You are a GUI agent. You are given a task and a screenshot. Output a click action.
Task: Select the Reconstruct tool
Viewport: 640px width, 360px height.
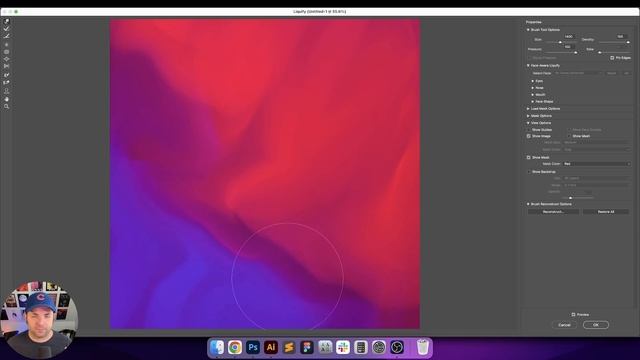coord(7,29)
